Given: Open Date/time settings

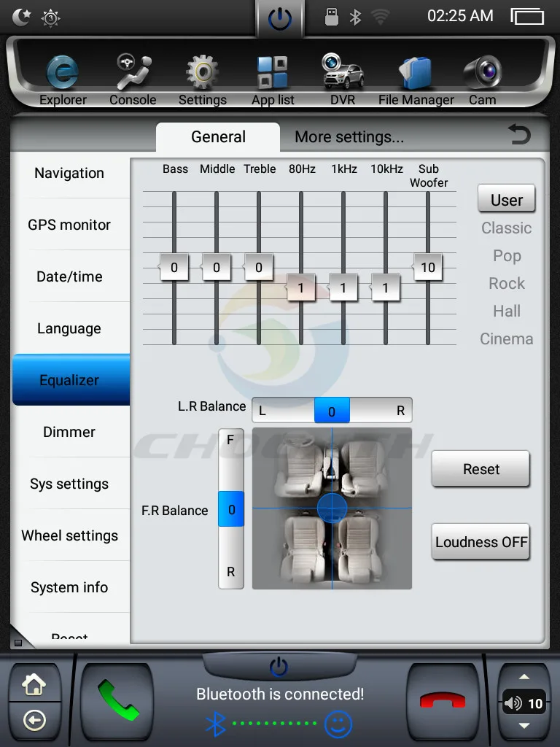Looking at the screenshot, I should tap(69, 276).
